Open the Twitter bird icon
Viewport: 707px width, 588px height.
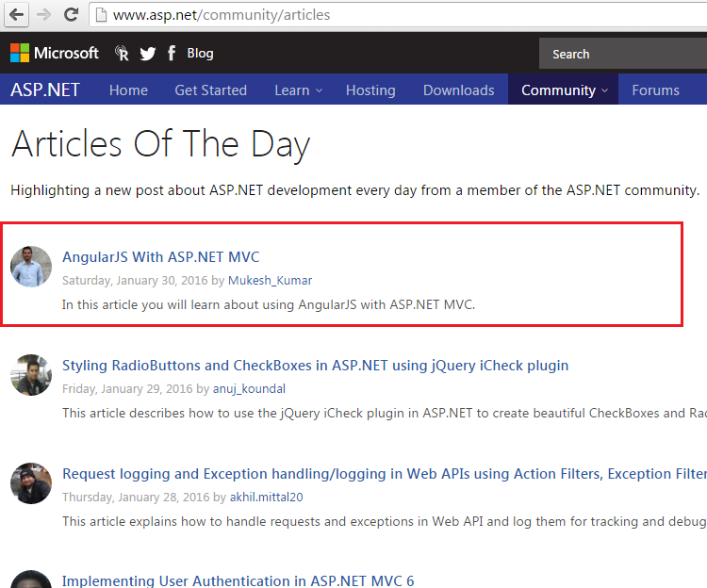coord(147,54)
